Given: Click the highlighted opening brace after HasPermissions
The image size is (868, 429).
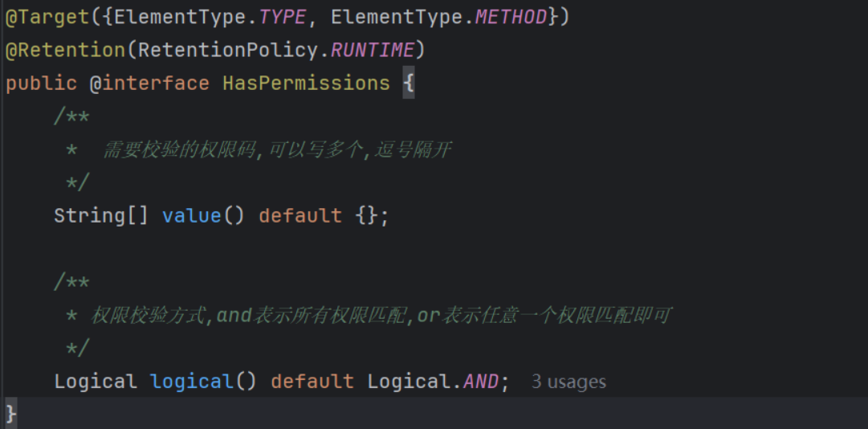Looking at the screenshot, I should coord(409,83).
